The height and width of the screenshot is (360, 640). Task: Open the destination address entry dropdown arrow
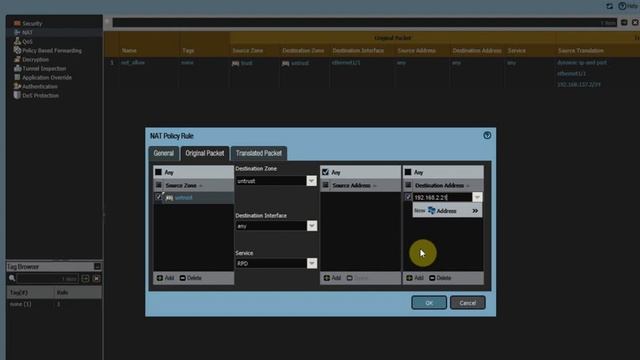(x=477, y=198)
